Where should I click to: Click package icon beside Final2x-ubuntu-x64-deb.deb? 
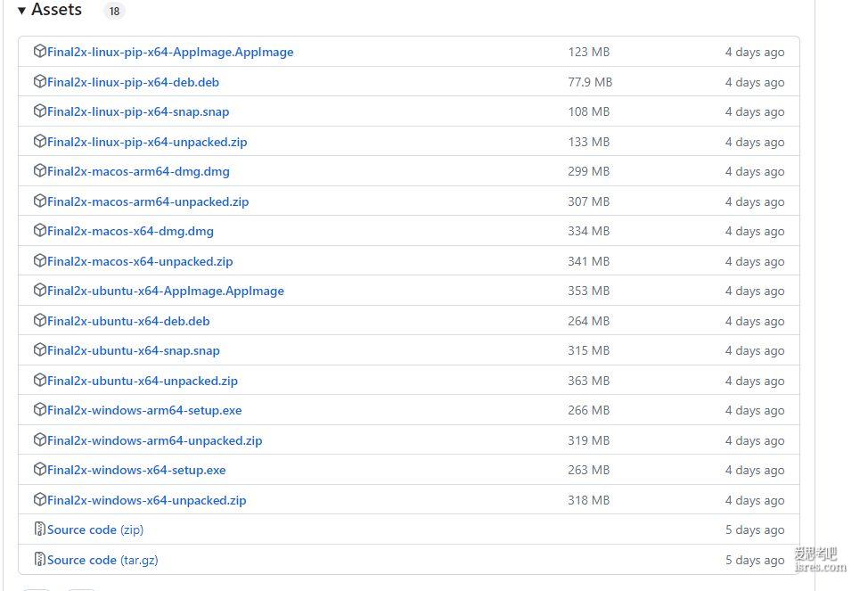[40, 320]
